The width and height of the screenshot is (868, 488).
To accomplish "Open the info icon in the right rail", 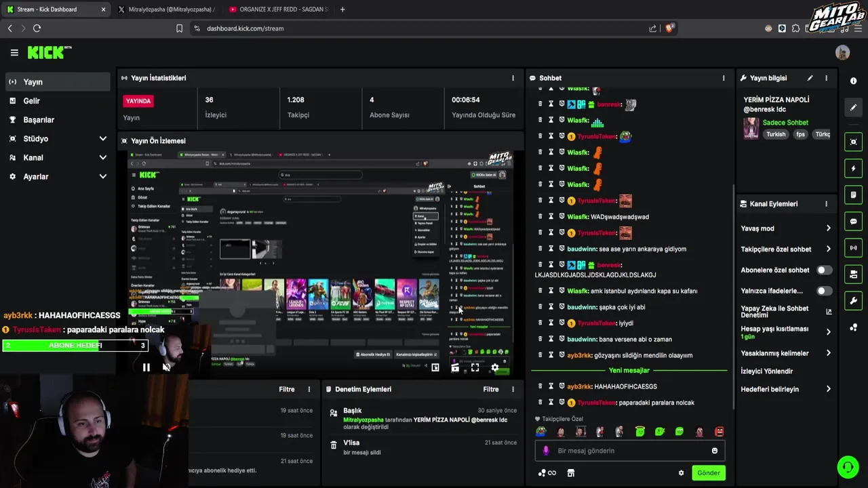I will click(x=853, y=81).
